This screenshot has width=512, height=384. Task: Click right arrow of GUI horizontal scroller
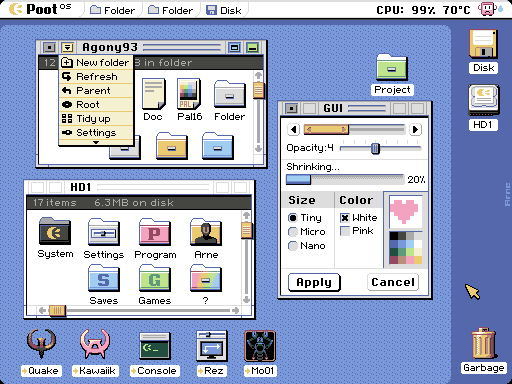[x=415, y=129]
